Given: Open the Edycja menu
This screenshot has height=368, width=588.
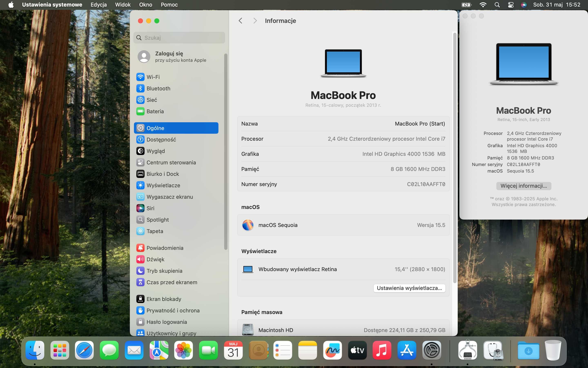Looking at the screenshot, I should tap(99, 5).
